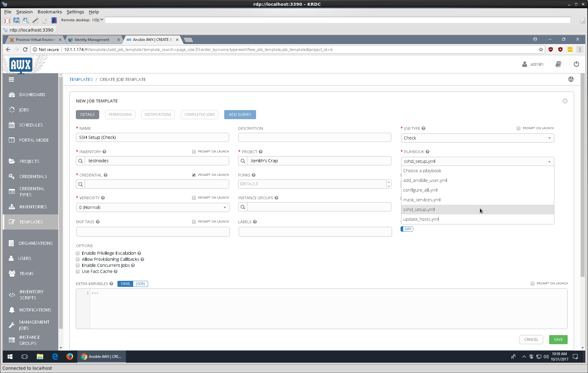Open the KRDC Settings menu
The height and width of the screenshot is (373, 588).
(x=75, y=12)
